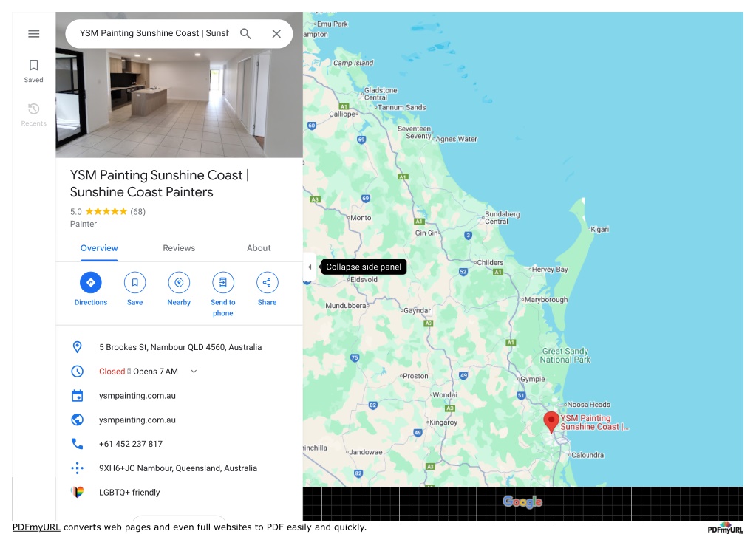The height and width of the screenshot is (534, 756).
Task: Click the A1 highway shield near Gin Gin
Action: pyautogui.click(x=419, y=222)
